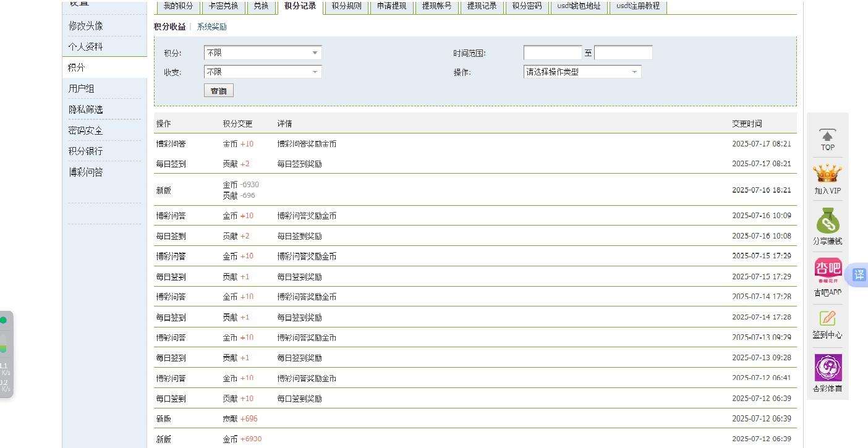Select the 积分收益 sub-tab link
This screenshot has height=448, width=868.
pos(169,27)
